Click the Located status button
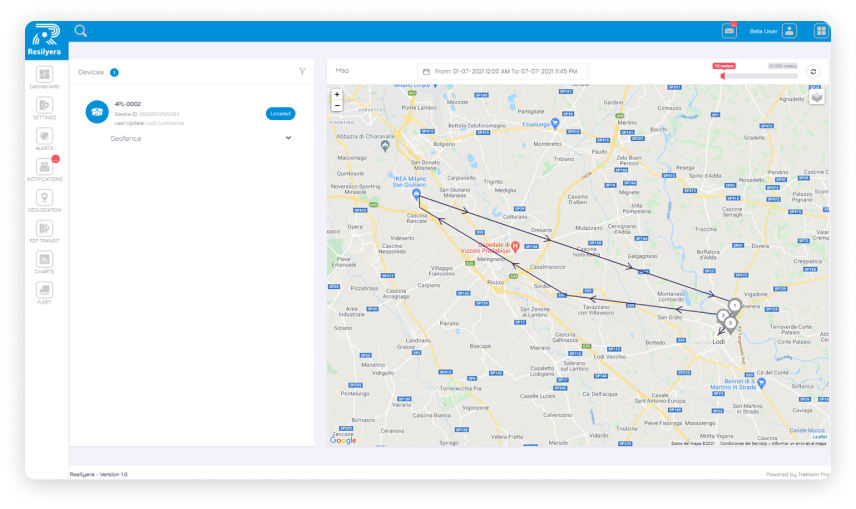The height and width of the screenshot is (509, 856). coord(281,114)
